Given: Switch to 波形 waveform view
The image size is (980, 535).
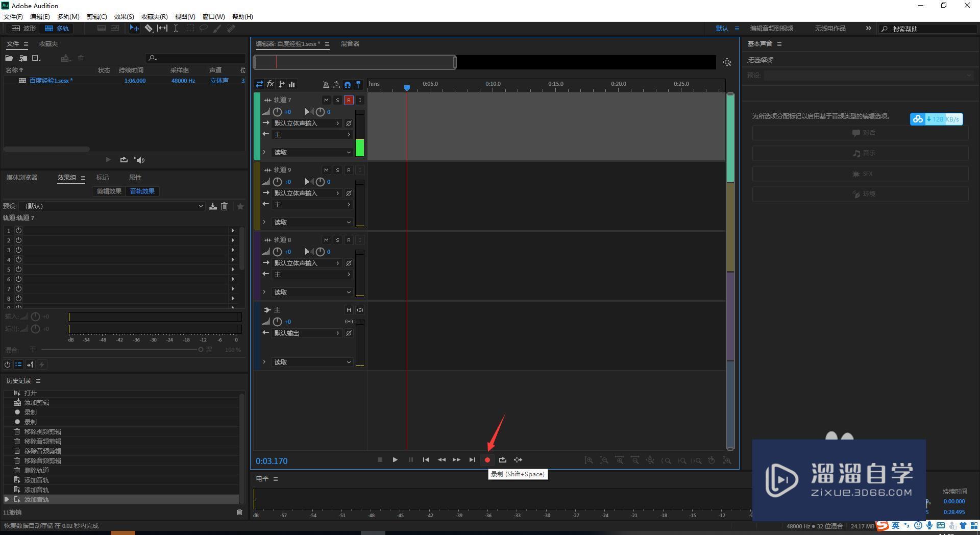Looking at the screenshot, I should pos(24,29).
